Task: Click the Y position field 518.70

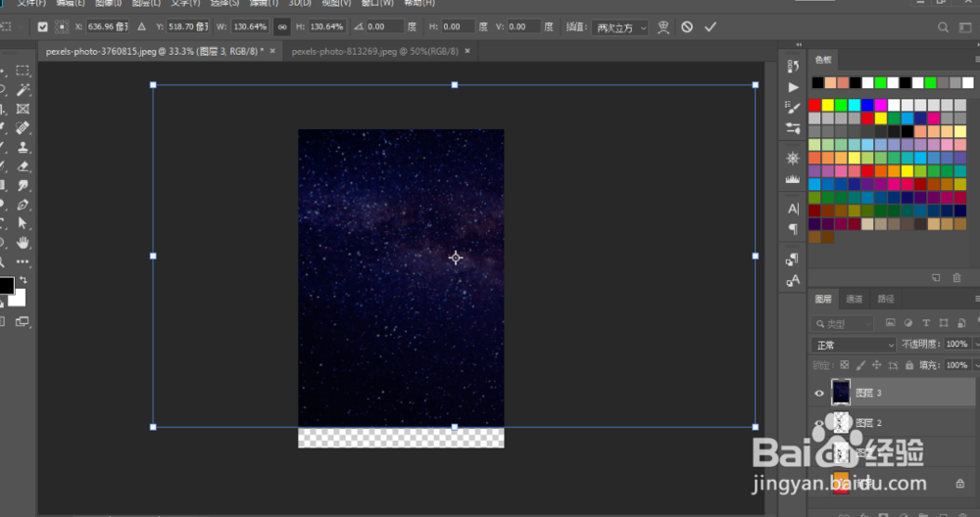Action: (x=188, y=26)
